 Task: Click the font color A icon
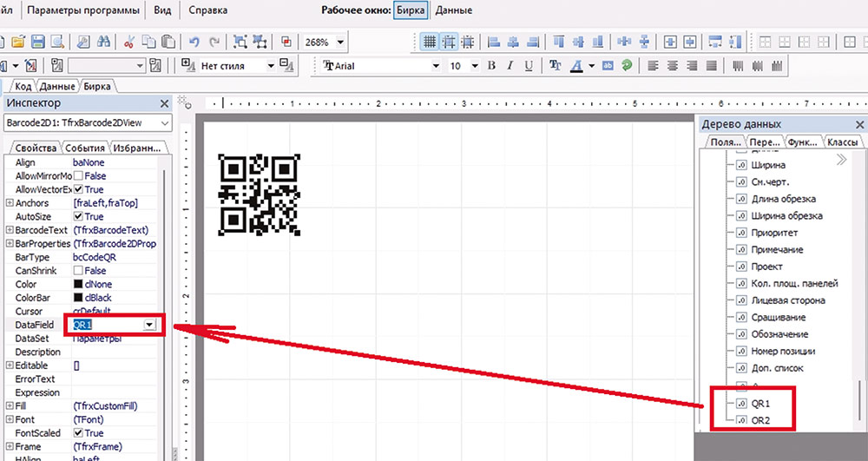[x=577, y=66]
